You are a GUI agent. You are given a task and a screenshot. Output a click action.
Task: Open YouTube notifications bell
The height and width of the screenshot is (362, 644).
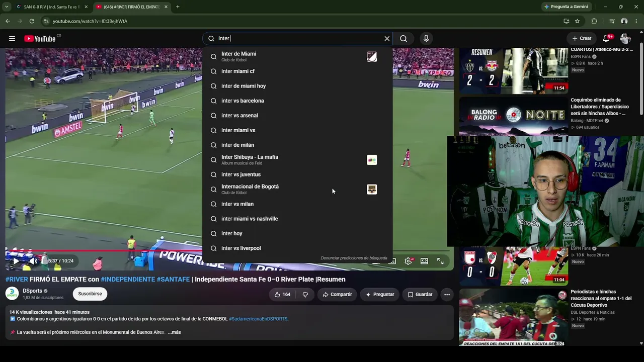[x=607, y=38]
